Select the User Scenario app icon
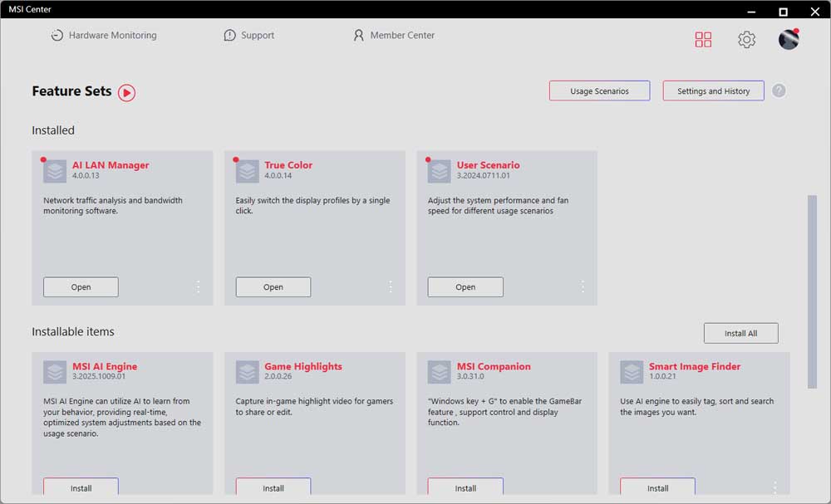 (439, 170)
